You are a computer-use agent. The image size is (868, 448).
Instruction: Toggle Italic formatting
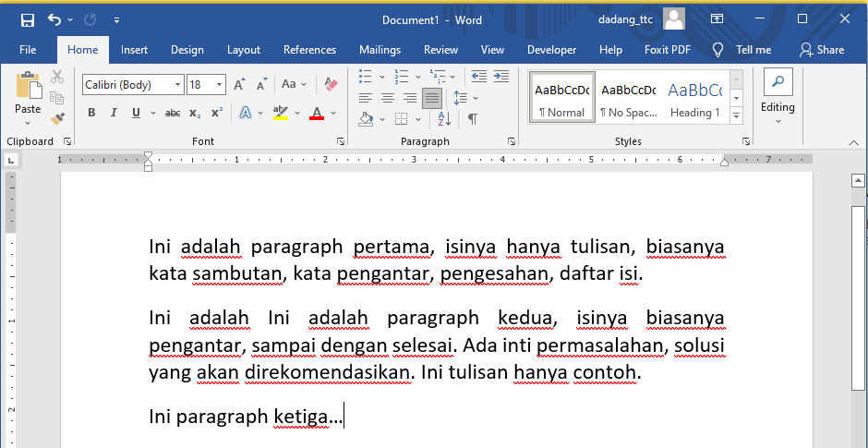[114, 113]
